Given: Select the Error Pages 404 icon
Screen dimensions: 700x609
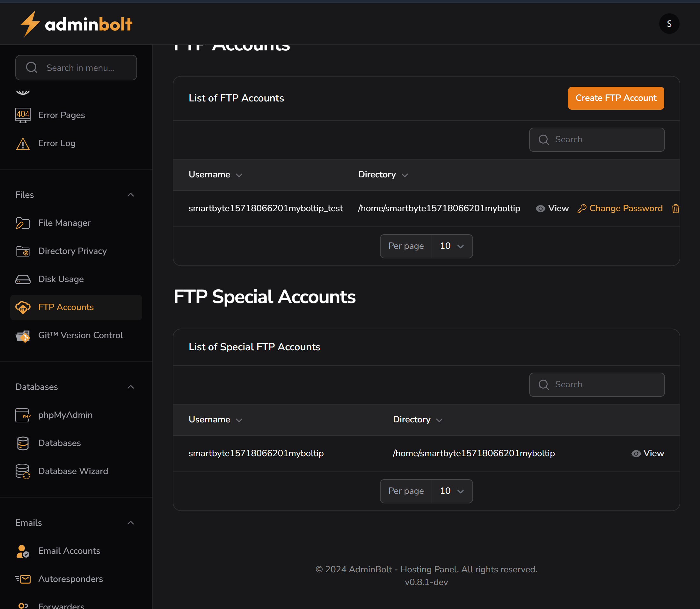Looking at the screenshot, I should (22, 115).
